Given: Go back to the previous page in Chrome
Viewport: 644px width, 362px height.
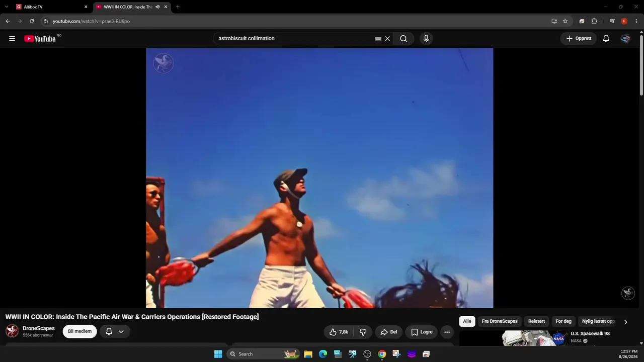Looking at the screenshot, I should (8, 21).
